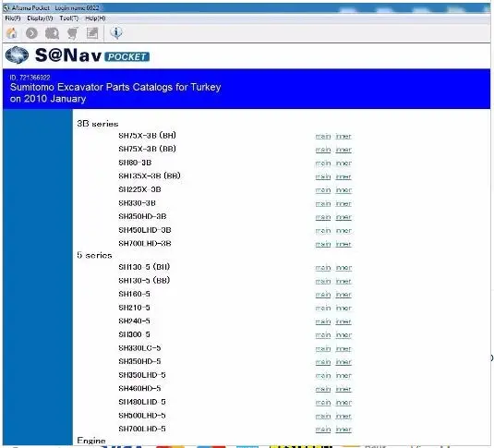Open inner catalog for SH130-5 (BB)
The width and height of the screenshot is (494, 448).
(x=343, y=281)
